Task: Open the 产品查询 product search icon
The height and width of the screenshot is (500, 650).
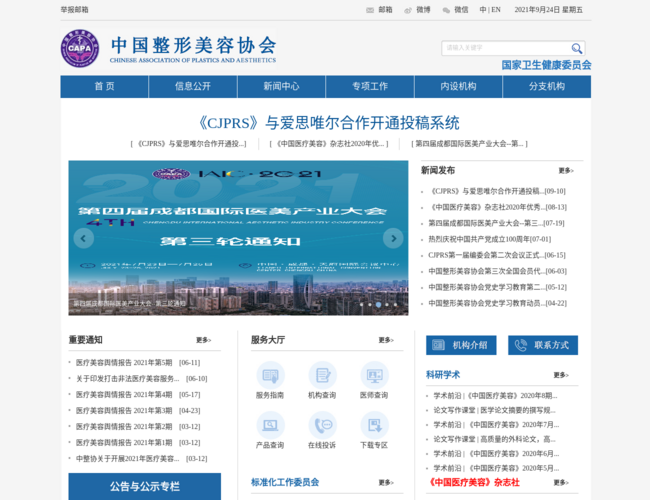Action: coord(270,425)
